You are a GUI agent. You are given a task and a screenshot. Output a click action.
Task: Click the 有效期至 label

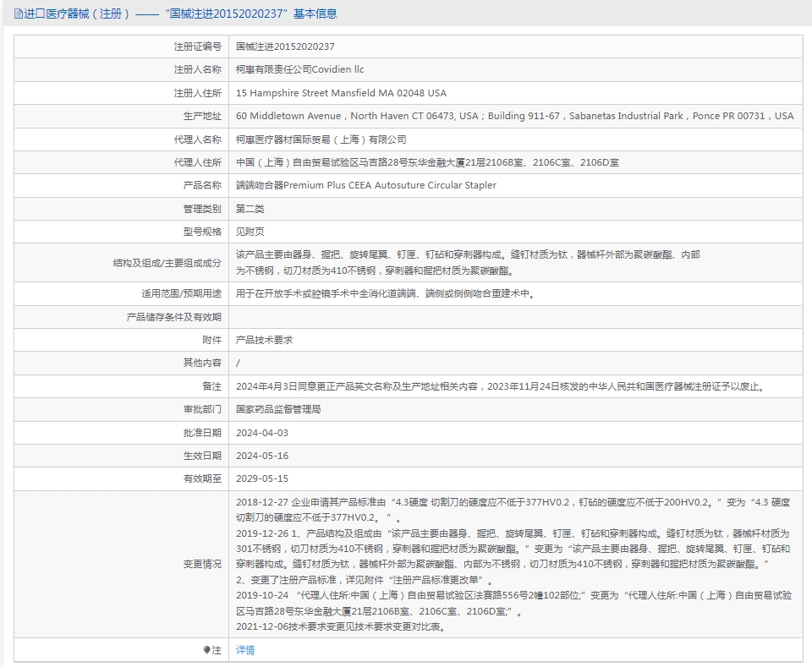tap(202, 478)
